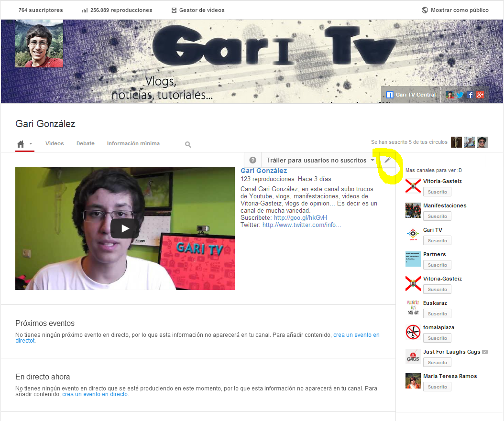
Task: Open the home tab dropdown arrow
Action: coord(31,144)
